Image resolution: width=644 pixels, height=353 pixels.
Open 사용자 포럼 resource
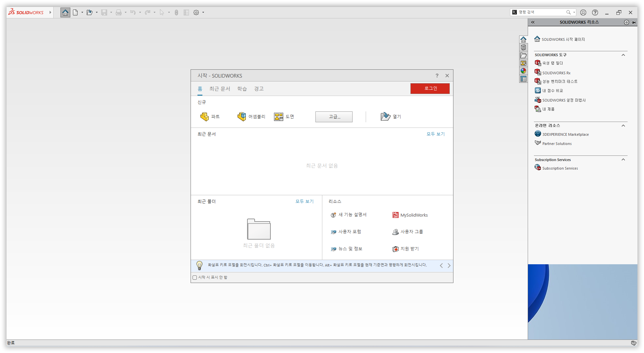click(346, 232)
